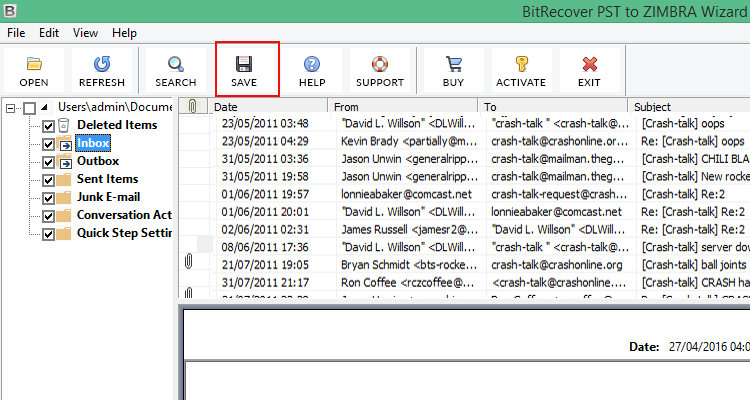Image resolution: width=750 pixels, height=400 pixels.
Task: Sort emails by Date column header
Action: click(x=268, y=106)
